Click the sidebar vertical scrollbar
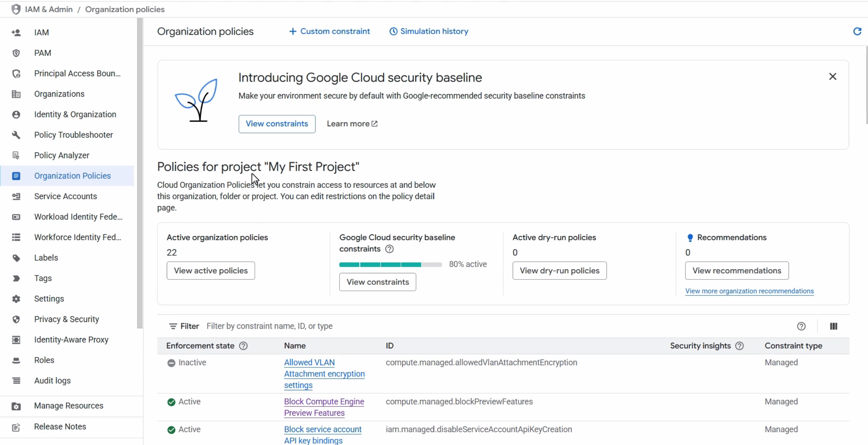The height and width of the screenshot is (445, 868). tap(140, 173)
